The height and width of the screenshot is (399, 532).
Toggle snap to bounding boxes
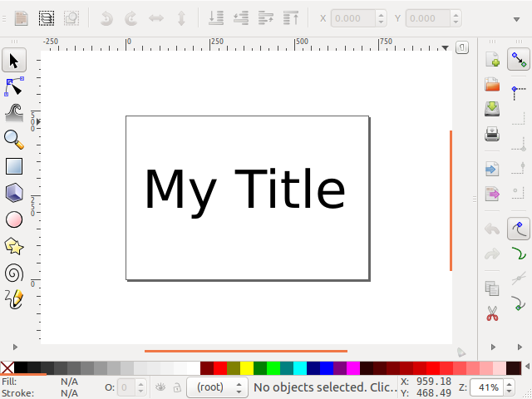coord(519,88)
